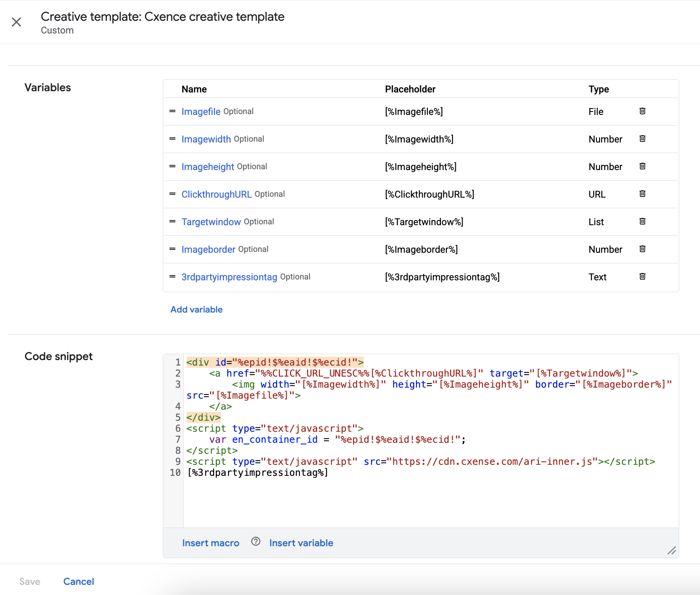Click %%CLICK_URL_UNESC%% macro in code

click(x=315, y=373)
